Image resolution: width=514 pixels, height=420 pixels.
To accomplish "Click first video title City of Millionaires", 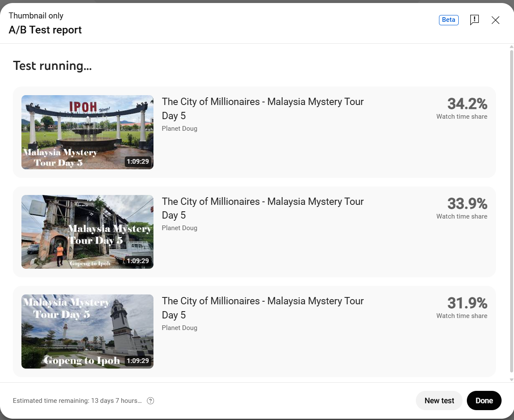I will pos(262,108).
